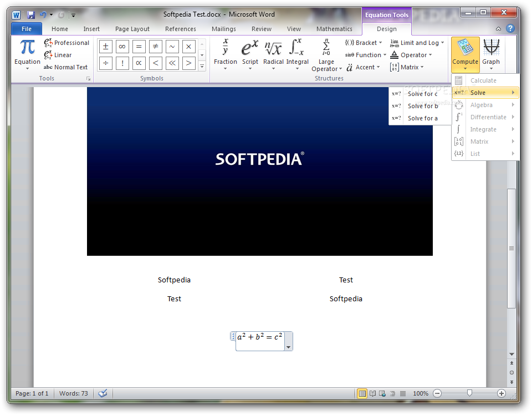532x415 pixels.
Task: Switch to Outline view
Action: [392, 393]
